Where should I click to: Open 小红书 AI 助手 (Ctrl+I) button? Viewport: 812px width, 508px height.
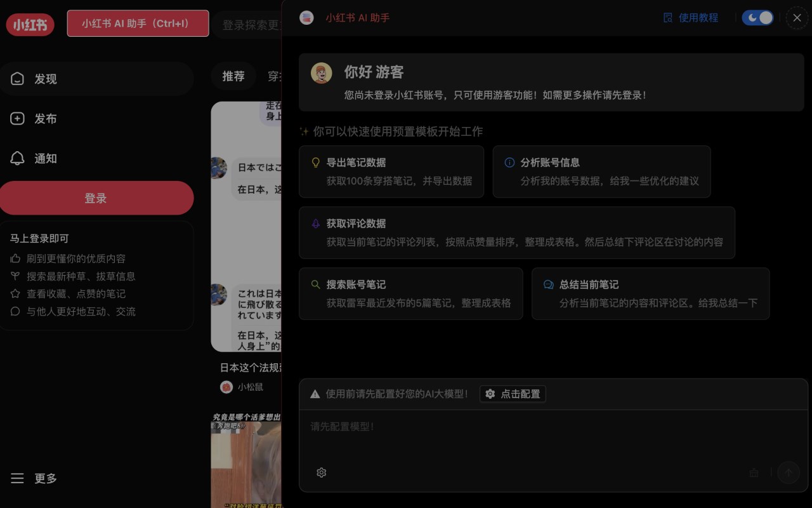coord(138,23)
